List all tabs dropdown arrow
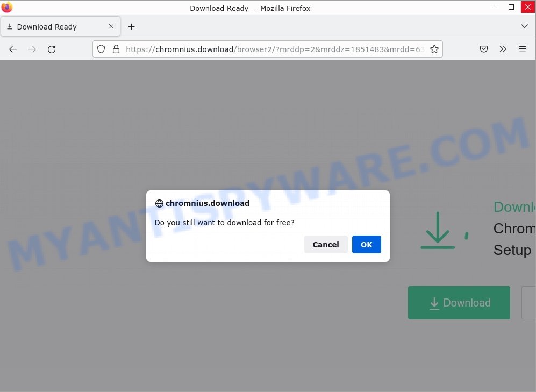The width and height of the screenshot is (536, 392). 524,26
